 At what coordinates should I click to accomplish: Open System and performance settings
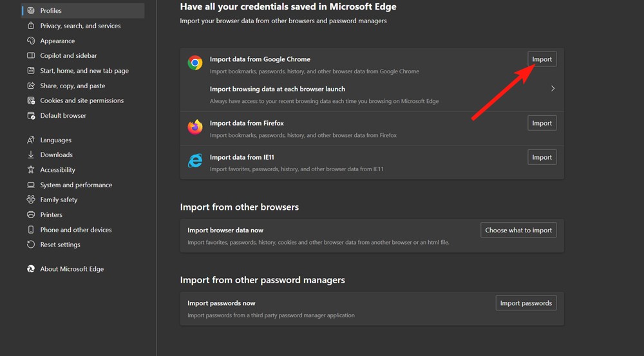(76, 185)
